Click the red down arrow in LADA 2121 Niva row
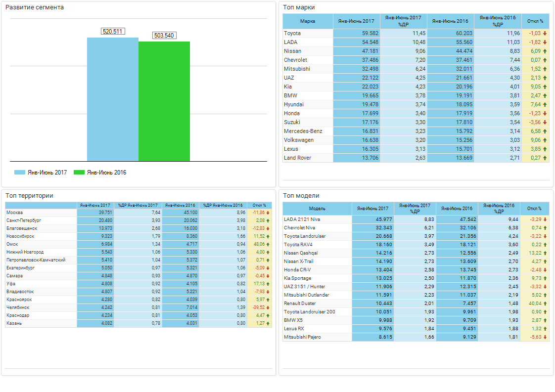The image size is (555, 392). click(545, 219)
